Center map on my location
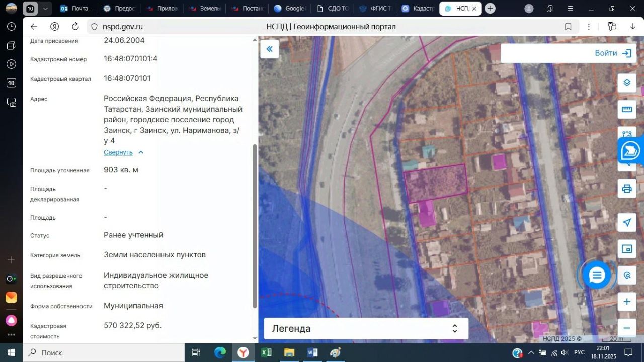 (627, 223)
